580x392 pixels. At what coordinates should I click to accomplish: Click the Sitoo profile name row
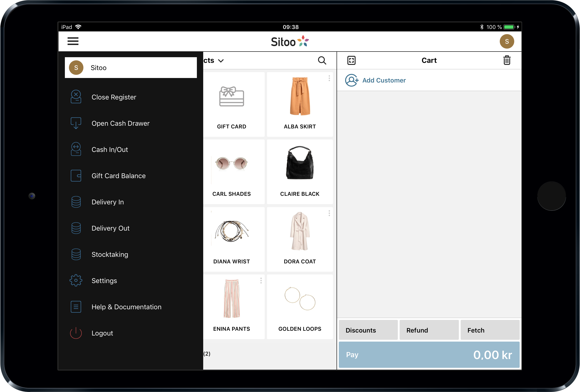pyautogui.click(x=131, y=68)
